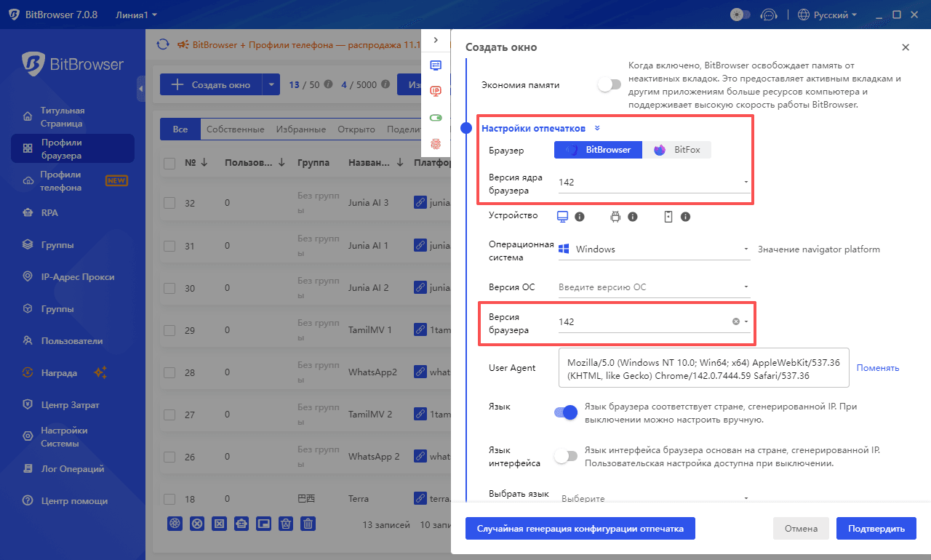Check the row 26 checkbox
This screenshot has width=931, height=560.
pos(169,457)
